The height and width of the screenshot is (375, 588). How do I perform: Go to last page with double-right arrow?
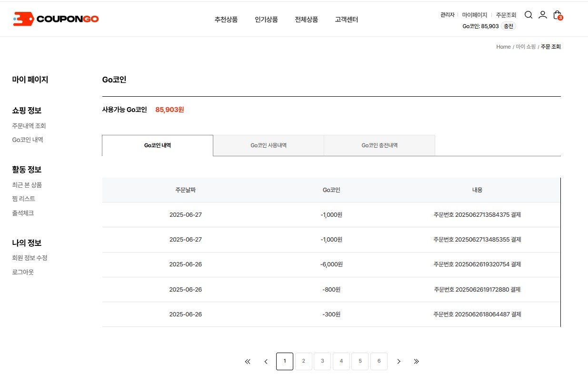pyautogui.click(x=417, y=361)
